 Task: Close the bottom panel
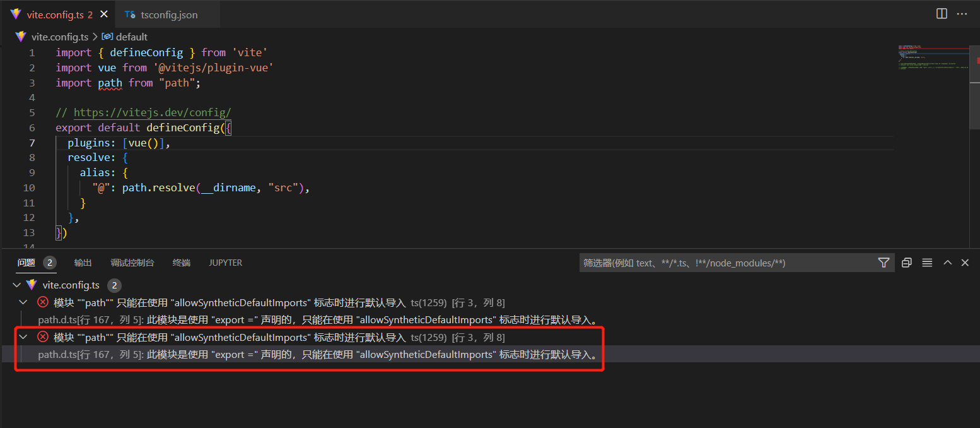965,263
